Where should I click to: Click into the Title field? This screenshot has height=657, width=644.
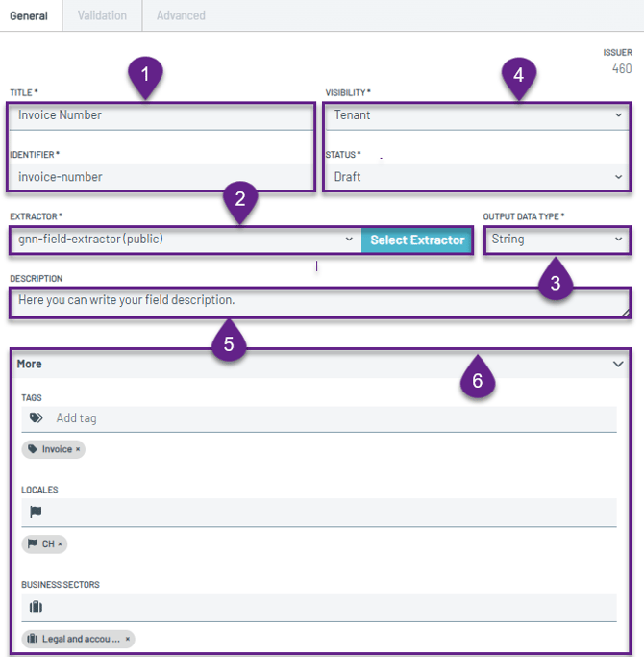pos(161,115)
